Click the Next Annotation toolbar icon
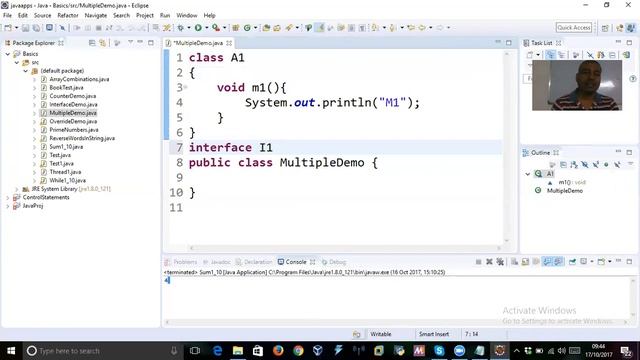 374,28
